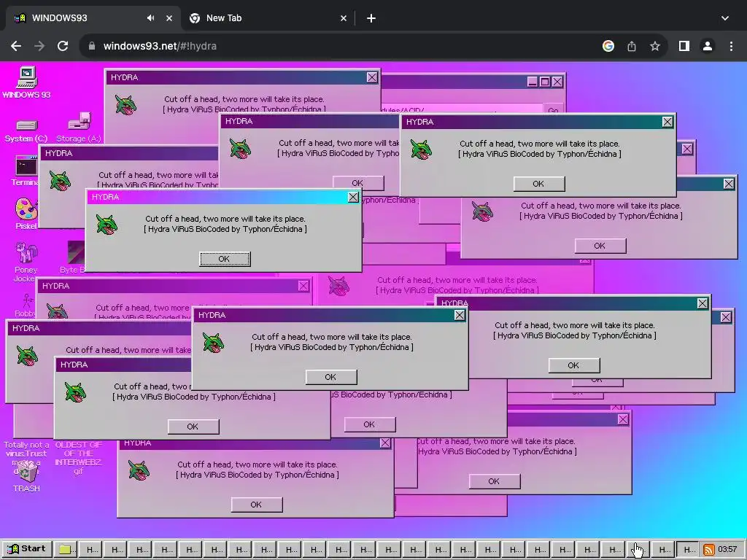Minimize the background window behind the HYDRA dialogs
This screenshot has width=747, height=560.
tap(533, 82)
